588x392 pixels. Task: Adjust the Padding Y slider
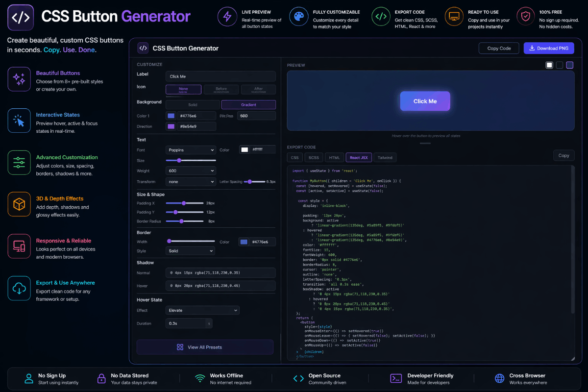point(185,212)
